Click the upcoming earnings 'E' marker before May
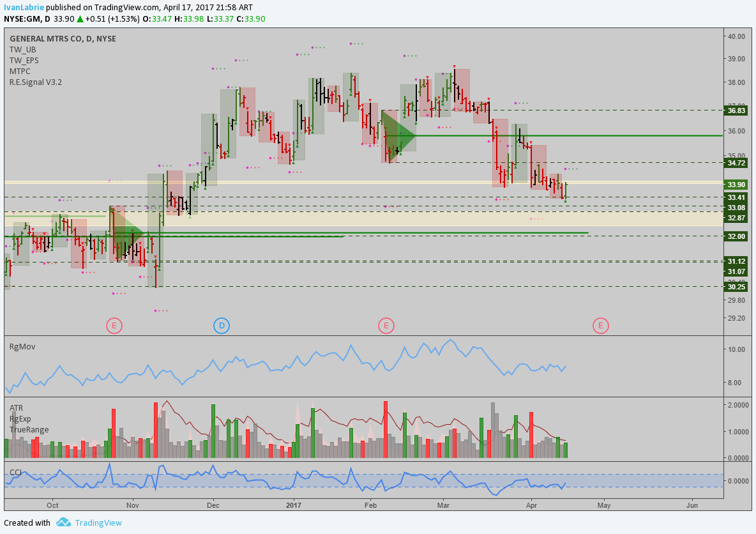Screen dimensions: 756x534 click(x=600, y=326)
